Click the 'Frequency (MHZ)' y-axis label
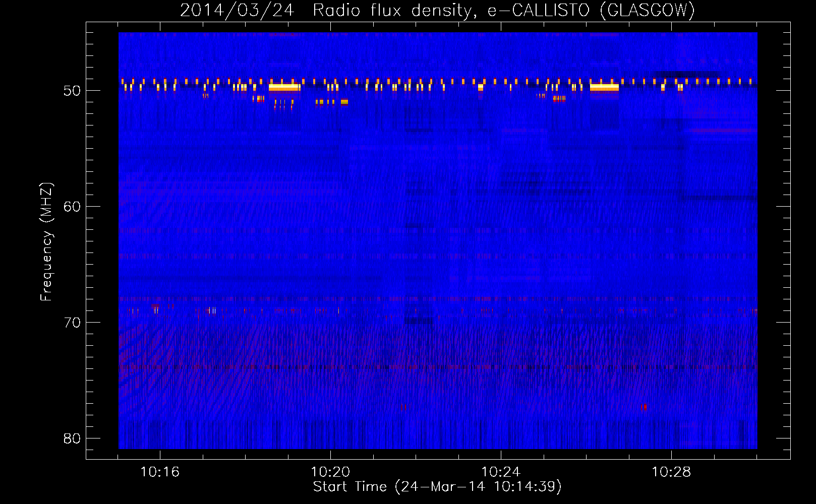This screenshot has width=816, height=504. [x=46, y=242]
